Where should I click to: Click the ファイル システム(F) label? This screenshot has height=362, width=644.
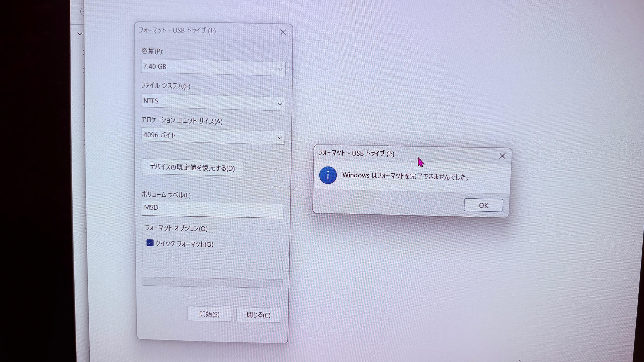[x=166, y=86]
